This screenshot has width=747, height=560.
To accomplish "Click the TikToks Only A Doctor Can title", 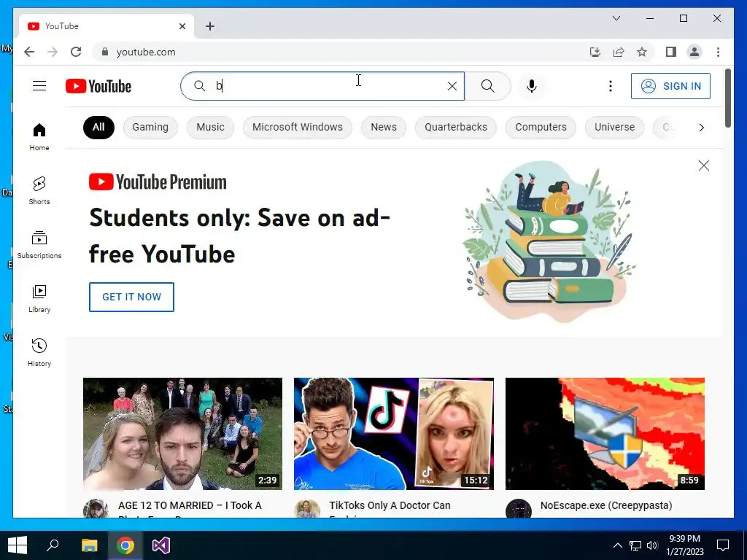I will click(x=390, y=505).
